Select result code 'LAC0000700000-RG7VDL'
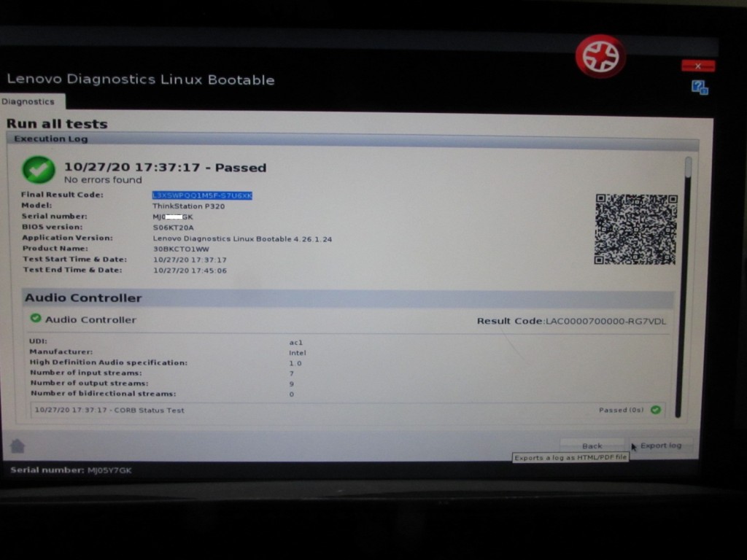This screenshot has height=560, width=747. (x=606, y=322)
